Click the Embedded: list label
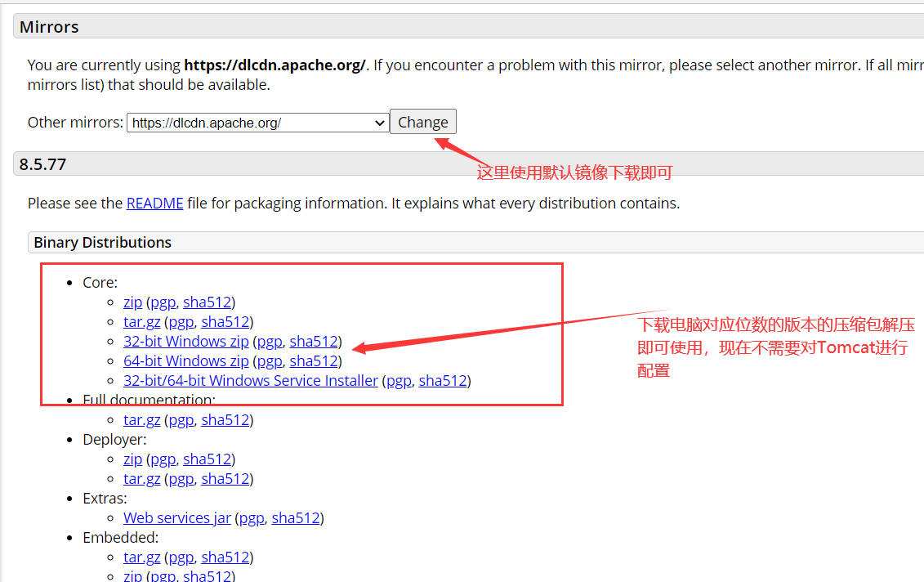The image size is (924, 582). coord(121,538)
